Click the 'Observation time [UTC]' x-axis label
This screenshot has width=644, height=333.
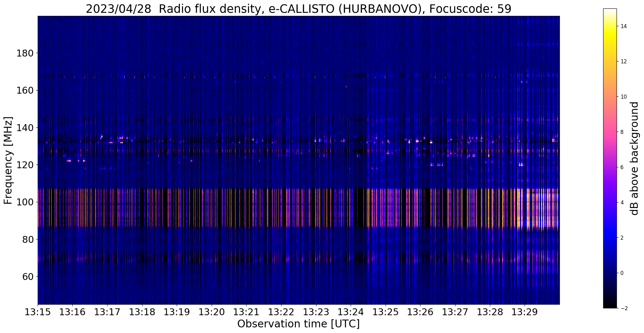click(x=298, y=324)
